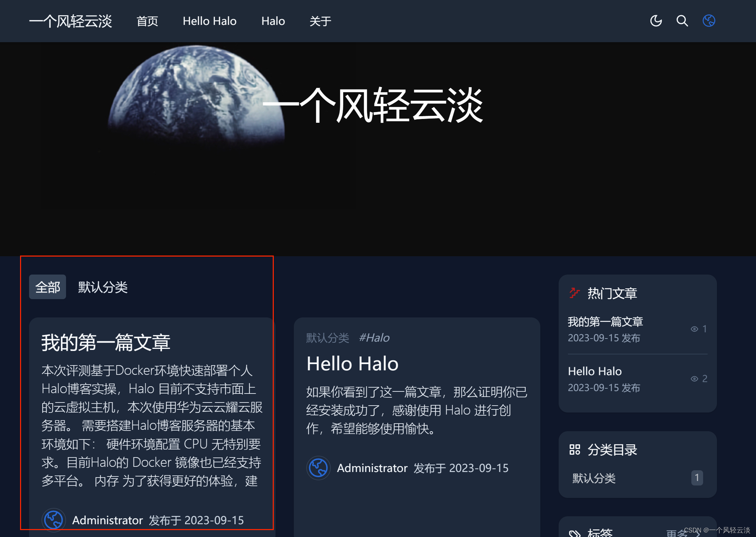
Task: Click the tag icon beside 标签
Action: (x=575, y=533)
